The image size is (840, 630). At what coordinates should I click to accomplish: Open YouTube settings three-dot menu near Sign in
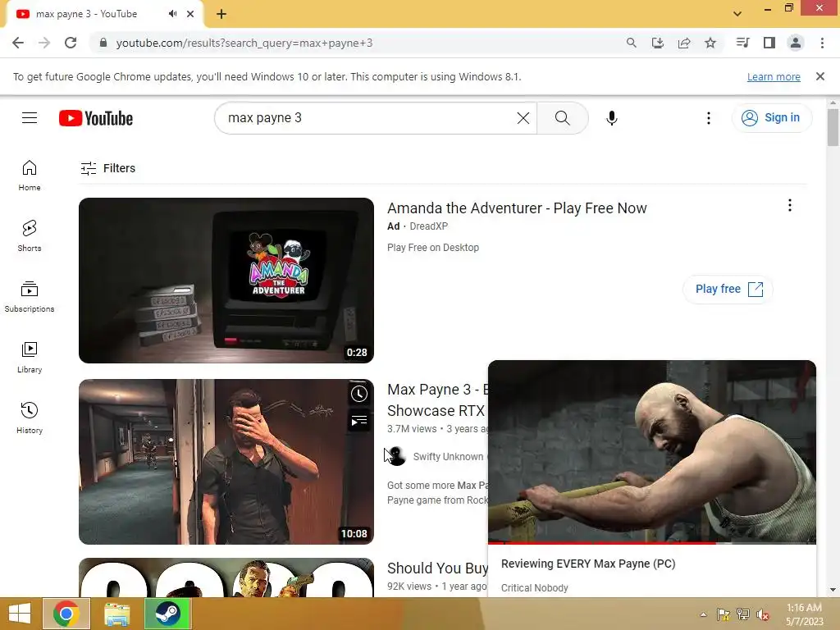[708, 118]
